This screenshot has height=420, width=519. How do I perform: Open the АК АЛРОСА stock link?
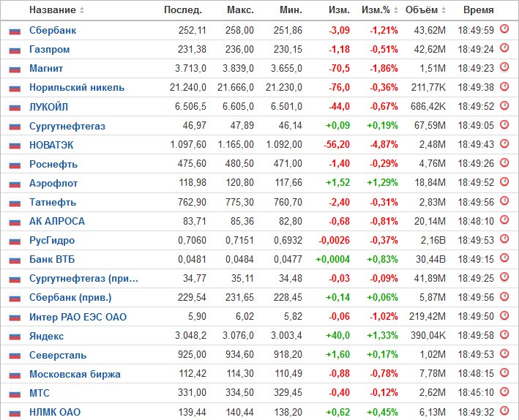coord(57,221)
